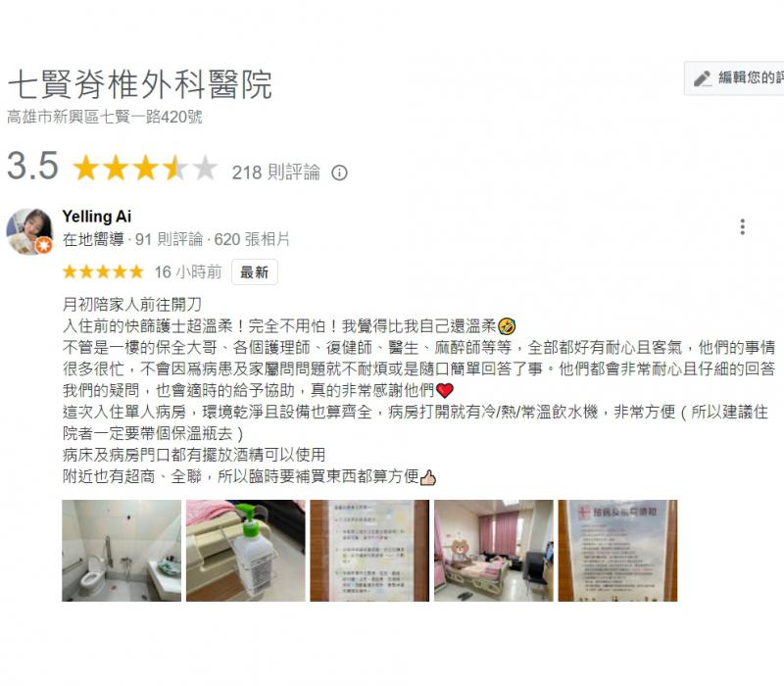This screenshot has height=686, width=784.
Task: Open the bathroom photo thumbnail
Action: point(122,551)
